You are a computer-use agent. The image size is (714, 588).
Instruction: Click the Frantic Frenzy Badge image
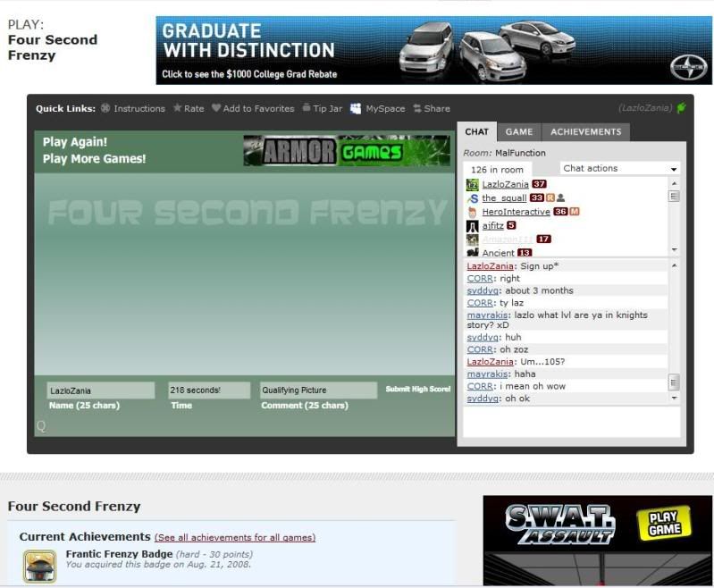40,567
